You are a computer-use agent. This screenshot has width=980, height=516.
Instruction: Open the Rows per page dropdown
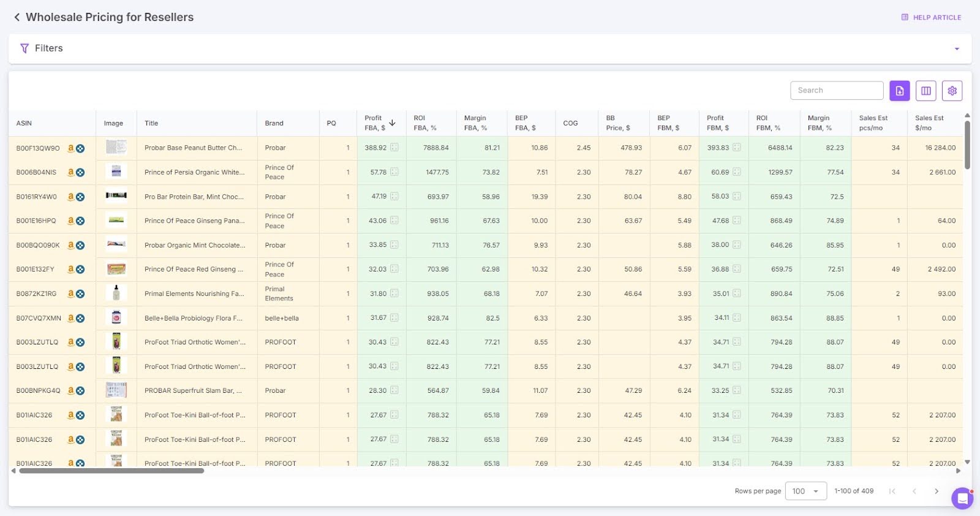click(x=805, y=491)
